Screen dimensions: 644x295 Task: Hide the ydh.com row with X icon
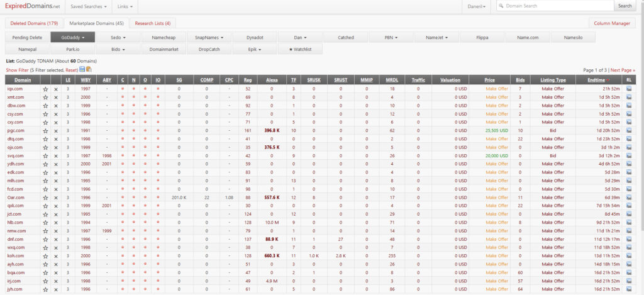pos(56,164)
